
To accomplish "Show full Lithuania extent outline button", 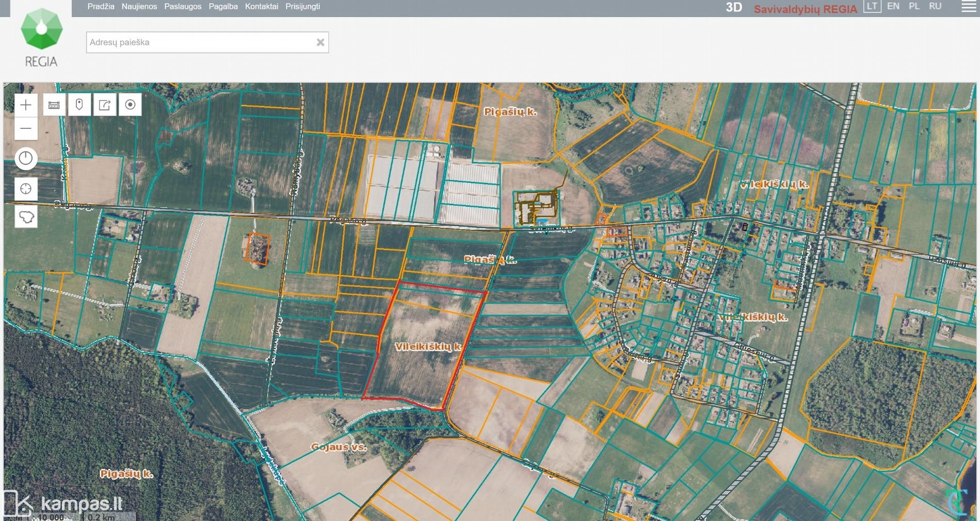I will 26,217.
